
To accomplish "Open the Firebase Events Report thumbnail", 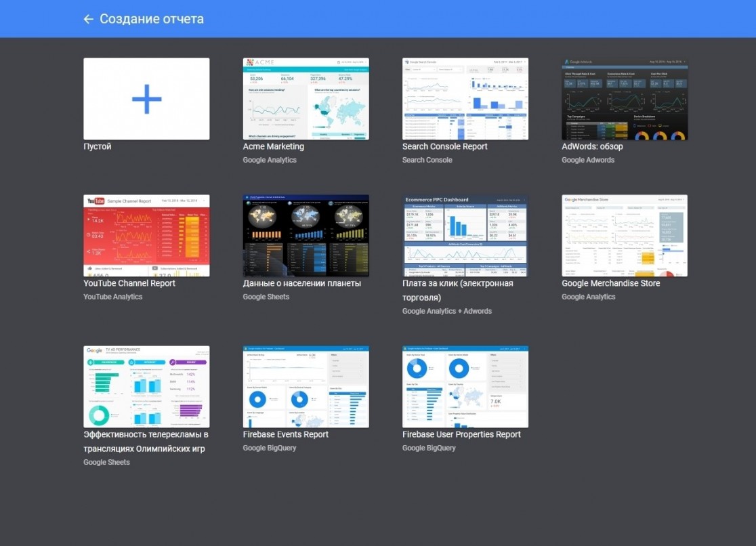I will tap(306, 386).
